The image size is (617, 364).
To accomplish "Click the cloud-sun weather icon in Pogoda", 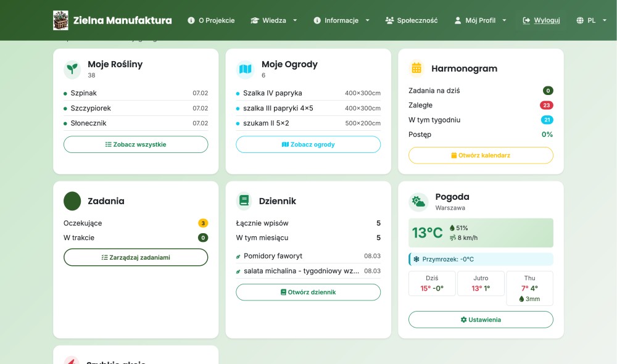I will pos(418,202).
